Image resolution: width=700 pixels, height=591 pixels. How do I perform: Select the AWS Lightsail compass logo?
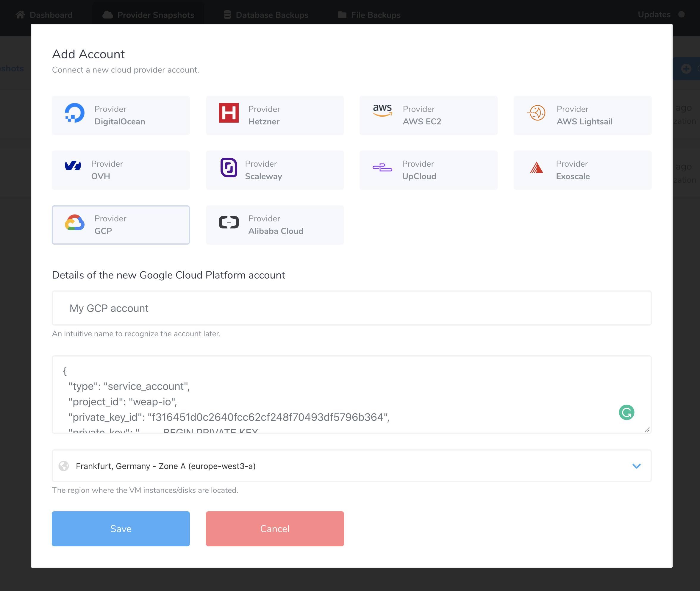(x=537, y=113)
